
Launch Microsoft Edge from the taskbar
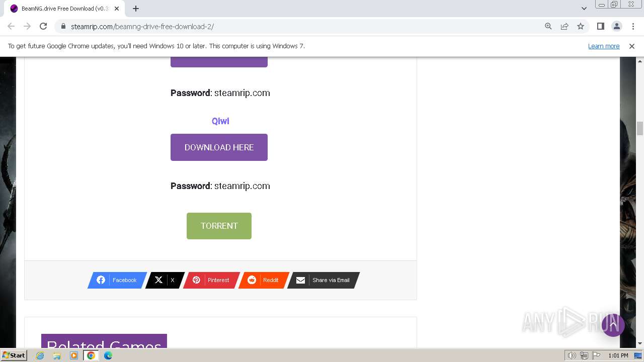tap(108, 355)
